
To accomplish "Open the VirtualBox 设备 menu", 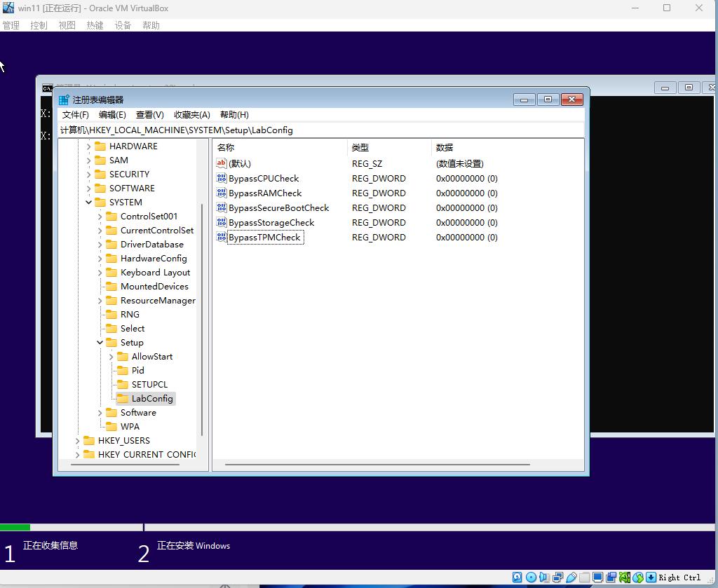I will coord(123,25).
